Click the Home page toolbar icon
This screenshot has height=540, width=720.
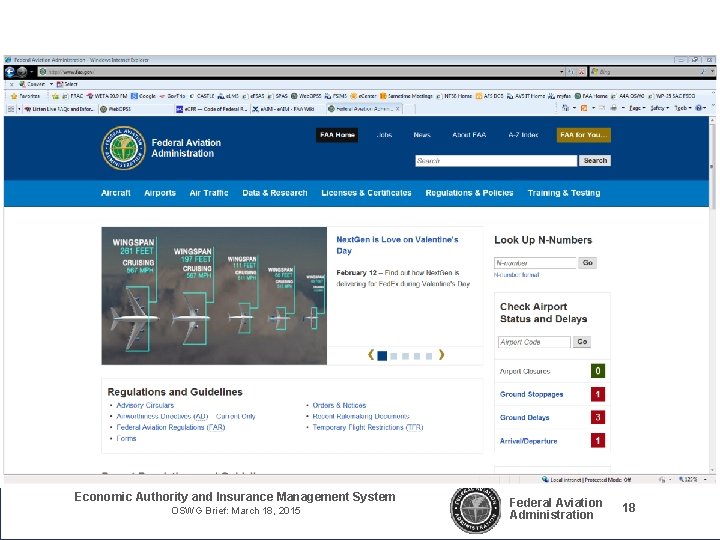[566, 108]
